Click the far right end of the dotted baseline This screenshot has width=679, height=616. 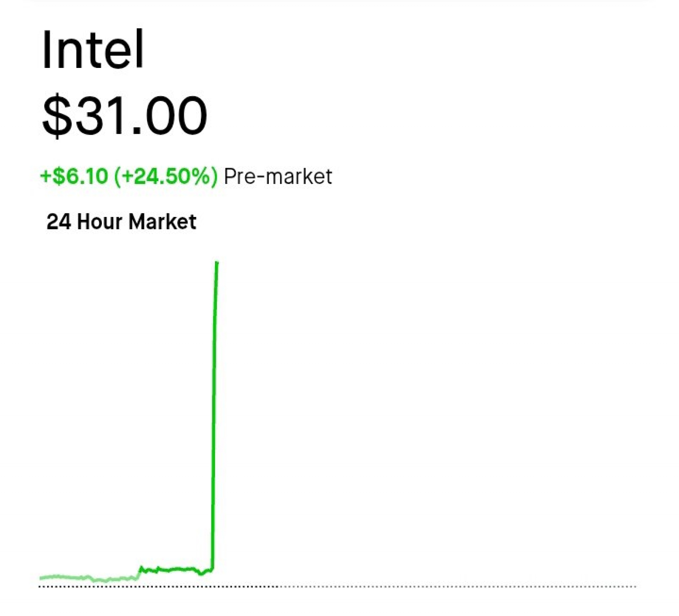pyautogui.click(x=636, y=587)
